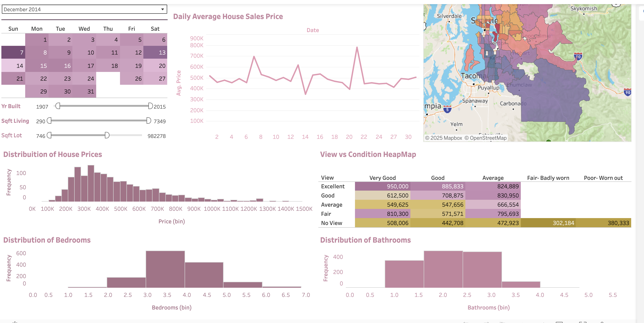Click the tallest bar in House Prices histogram
Screen dimensions: 644x323
click(x=91, y=183)
